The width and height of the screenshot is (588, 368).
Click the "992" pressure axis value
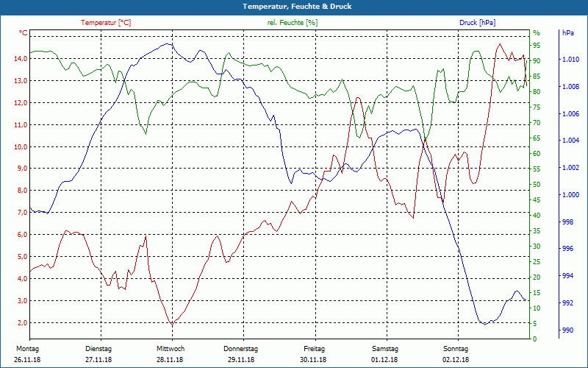coord(567,303)
